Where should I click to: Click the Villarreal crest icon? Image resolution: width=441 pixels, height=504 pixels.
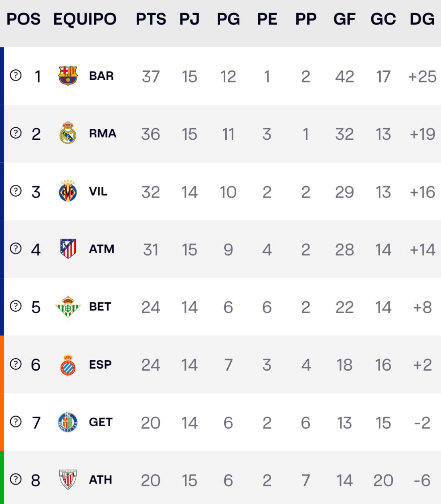[x=68, y=191]
